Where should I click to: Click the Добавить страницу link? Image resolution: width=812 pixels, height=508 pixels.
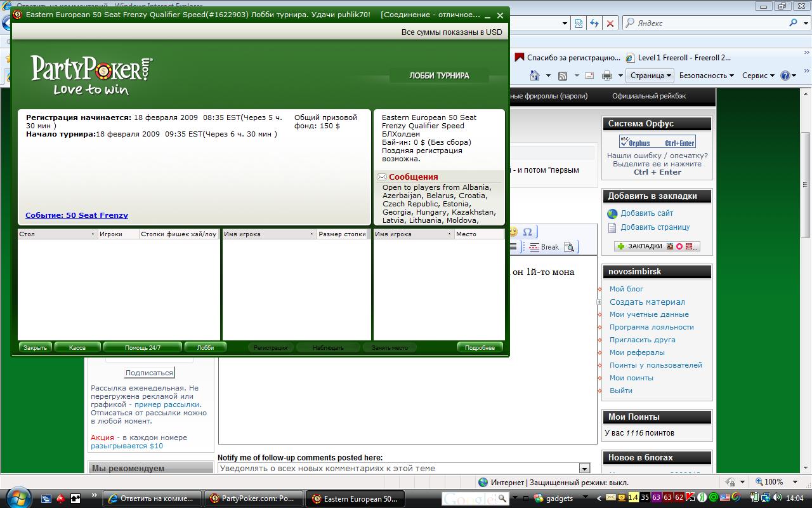coord(655,227)
